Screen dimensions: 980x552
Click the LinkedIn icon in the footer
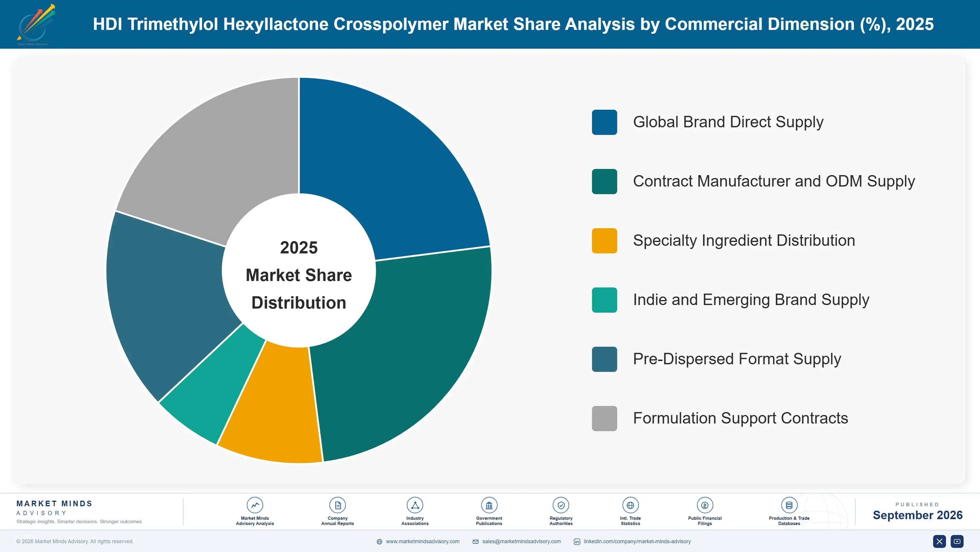pyautogui.click(x=577, y=542)
